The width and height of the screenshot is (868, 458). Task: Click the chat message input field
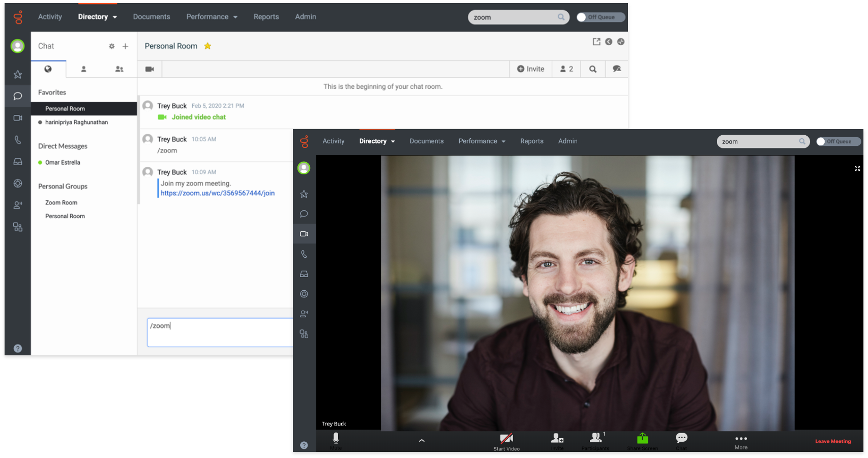[x=220, y=332]
